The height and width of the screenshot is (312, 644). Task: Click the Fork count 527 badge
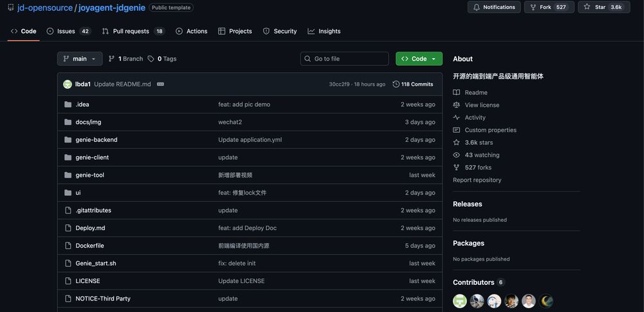(x=561, y=7)
